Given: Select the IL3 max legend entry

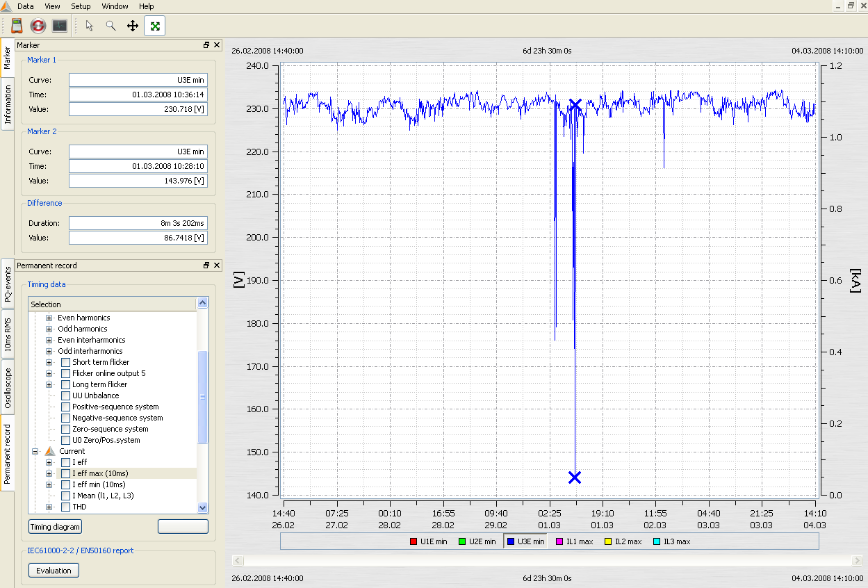Looking at the screenshot, I should [671, 541].
